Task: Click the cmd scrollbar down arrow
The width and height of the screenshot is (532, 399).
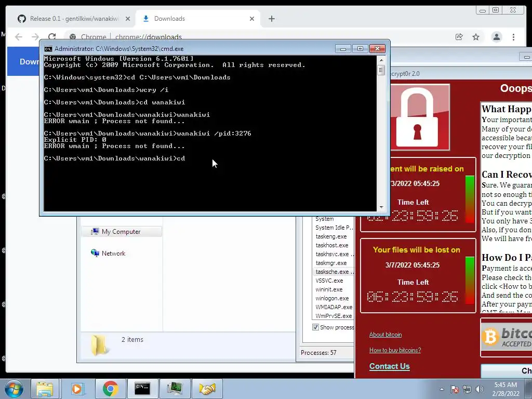Action: pyautogui.click(x=381, y=207)
